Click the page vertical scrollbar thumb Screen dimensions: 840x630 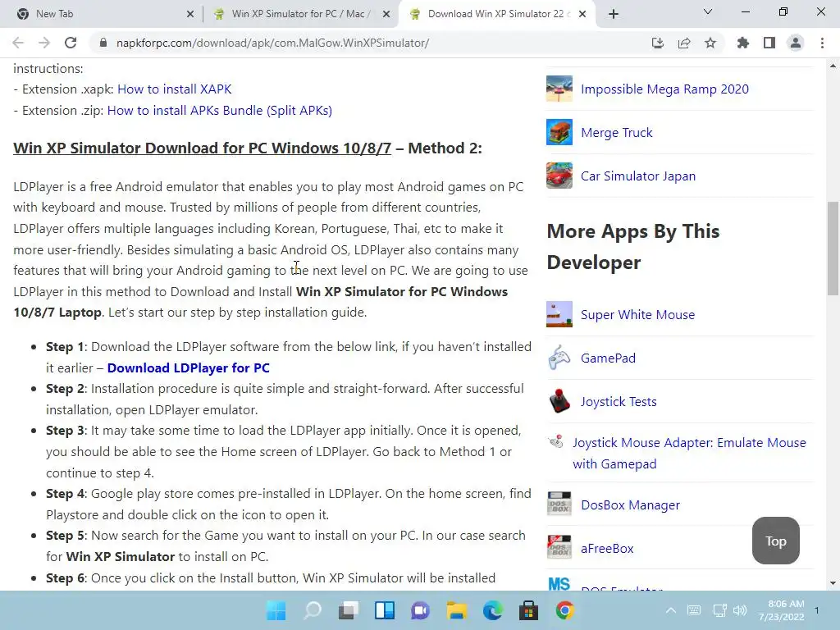pyautogui.click(x=833, y=249)
